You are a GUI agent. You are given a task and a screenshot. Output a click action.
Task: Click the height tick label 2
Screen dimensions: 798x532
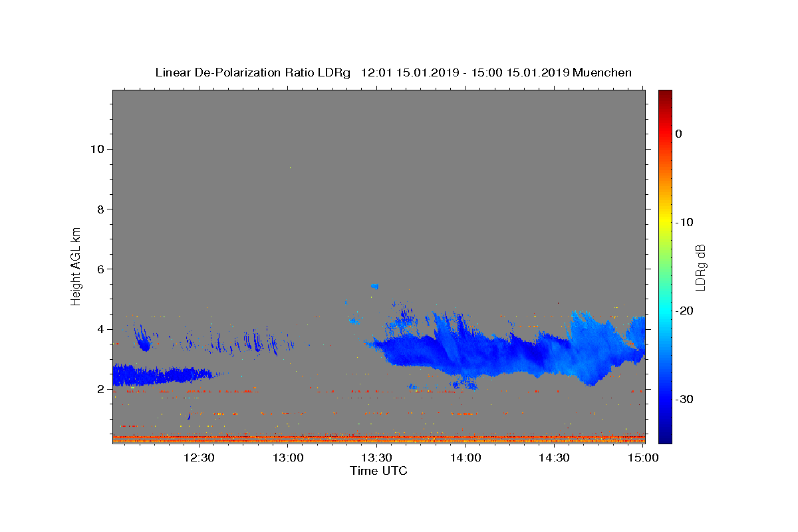pyautogui.click(x=101, y=389)
